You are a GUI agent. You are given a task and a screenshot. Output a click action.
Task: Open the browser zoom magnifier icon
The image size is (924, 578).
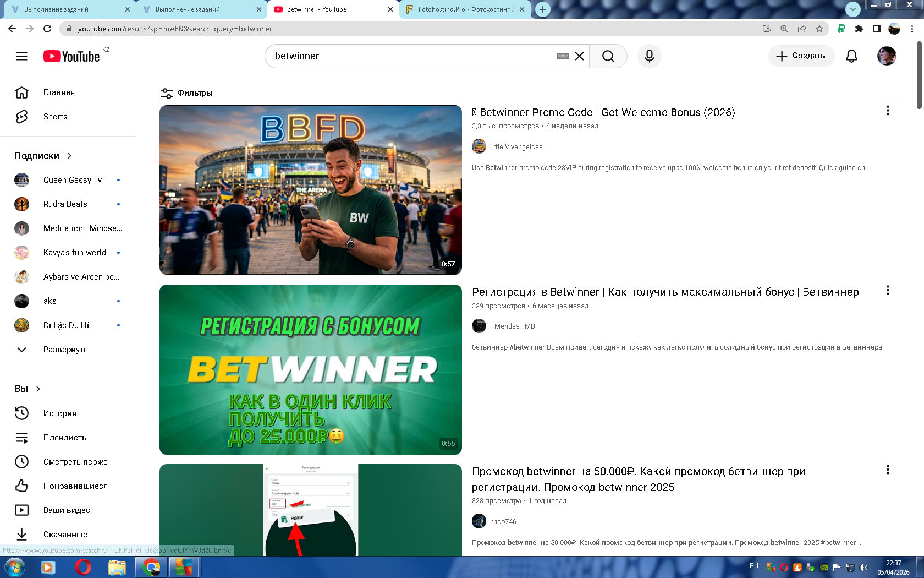coord(784,29)
